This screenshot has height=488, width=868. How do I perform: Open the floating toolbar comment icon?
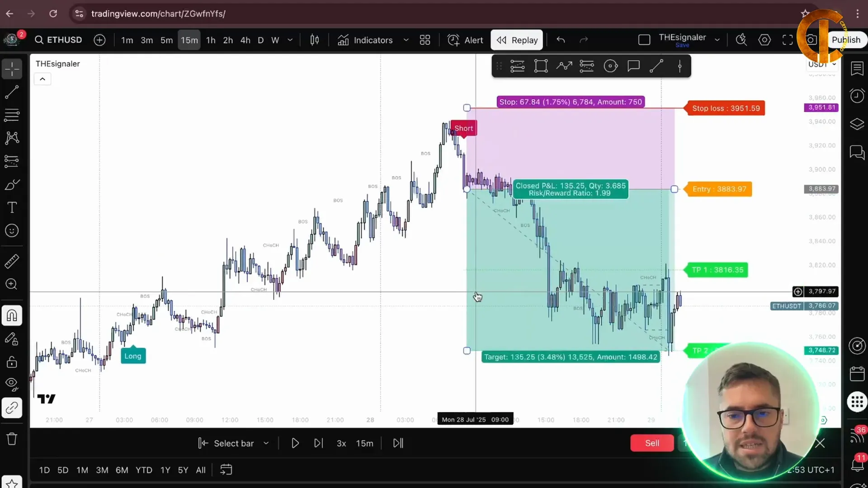[x=633, y=66]
